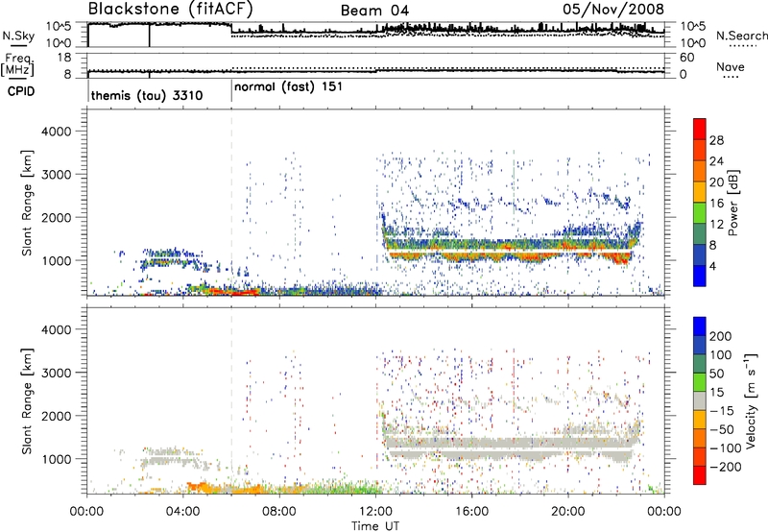Pick the power colorbar segment between 8 and 12
The width and height of the screenshot is (768, 532).
pyautogui.click(x=700, y=233)
